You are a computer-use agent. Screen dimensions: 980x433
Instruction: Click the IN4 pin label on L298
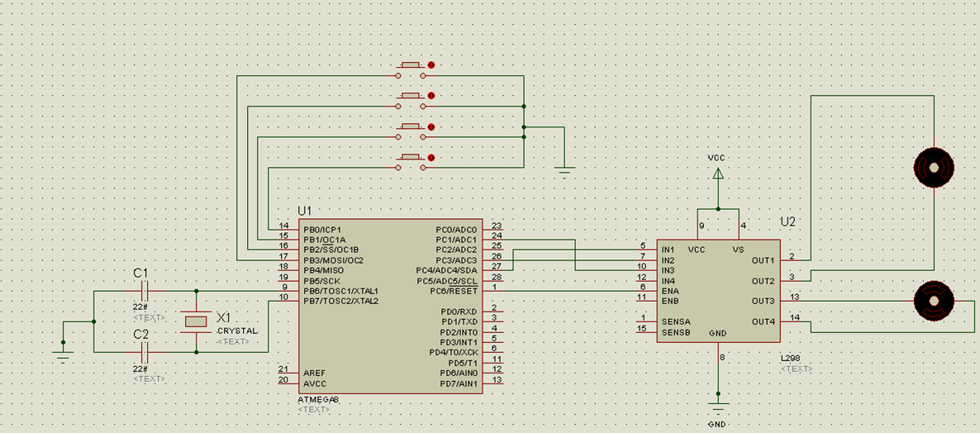pyautogui.click(x=668, y=281)
